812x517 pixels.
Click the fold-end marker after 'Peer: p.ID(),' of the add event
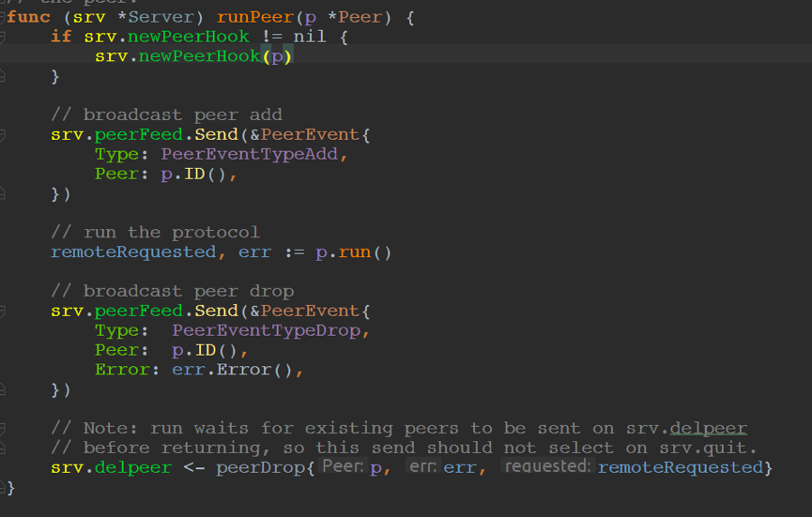pos(2,194)
